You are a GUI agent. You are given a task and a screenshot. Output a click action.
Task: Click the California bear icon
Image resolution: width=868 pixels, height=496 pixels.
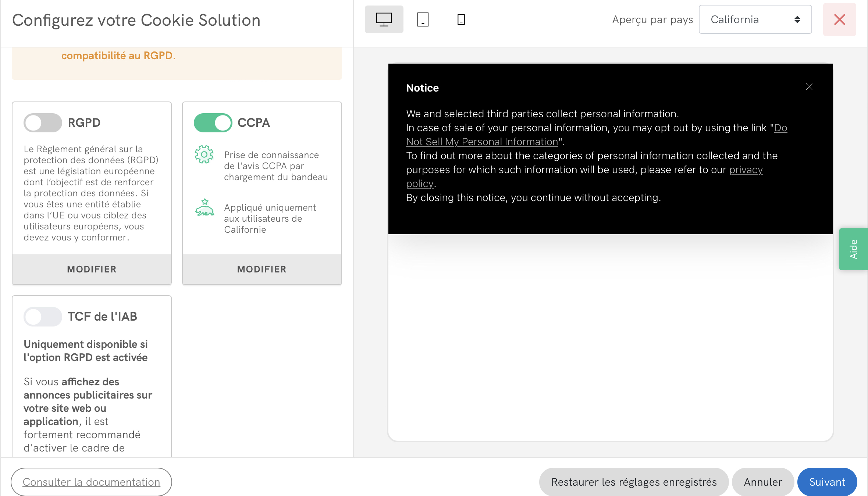(204, 208)
